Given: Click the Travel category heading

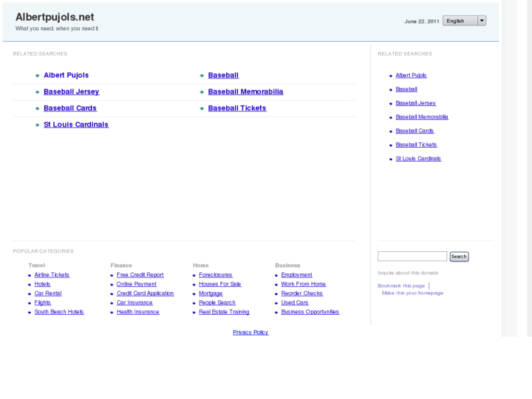Looking at the screenshot, I should 37,266.
